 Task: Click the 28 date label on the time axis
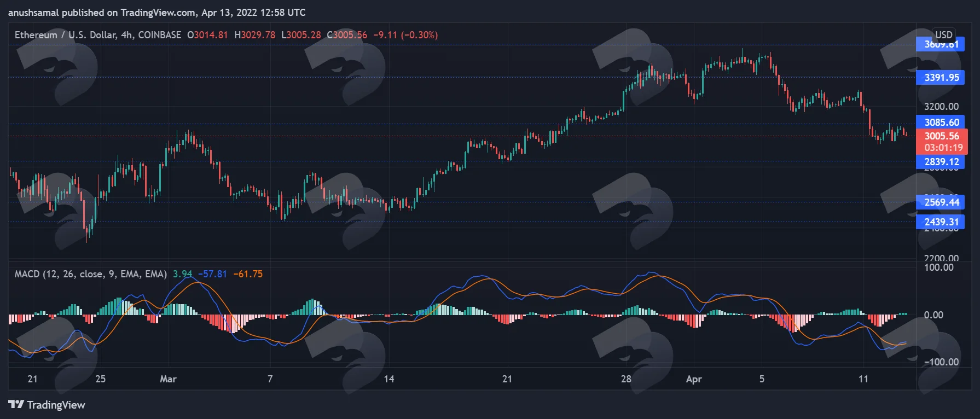(x=626, y=379)
